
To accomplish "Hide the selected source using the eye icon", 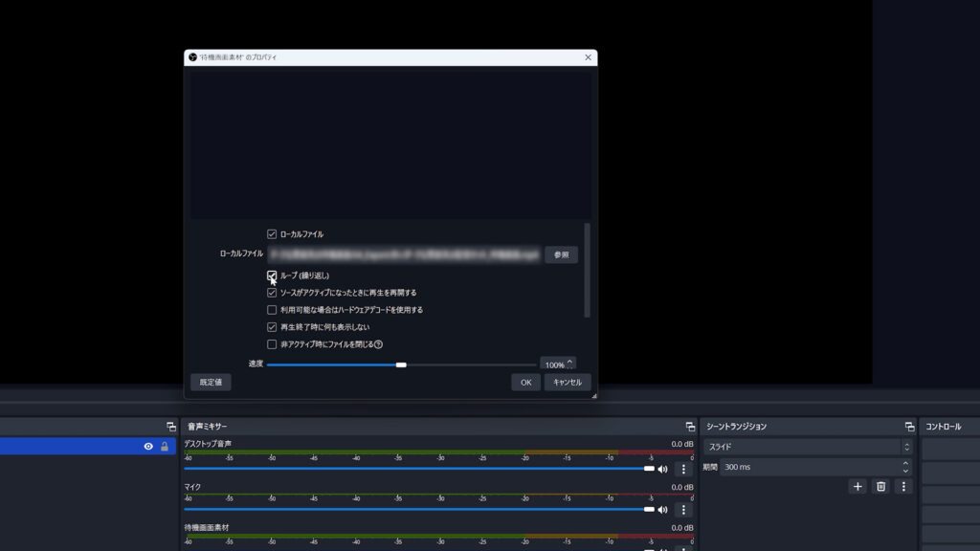I will [x=148, y=447].
